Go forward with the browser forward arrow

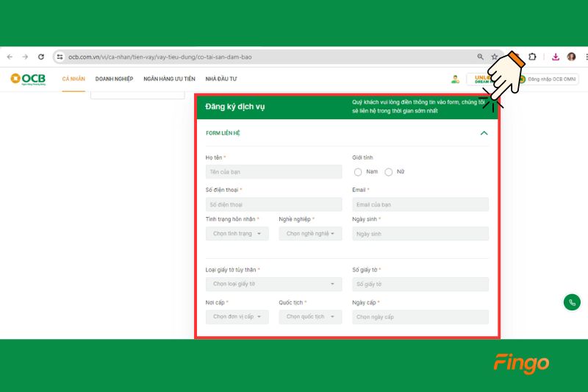coord(25,57)
